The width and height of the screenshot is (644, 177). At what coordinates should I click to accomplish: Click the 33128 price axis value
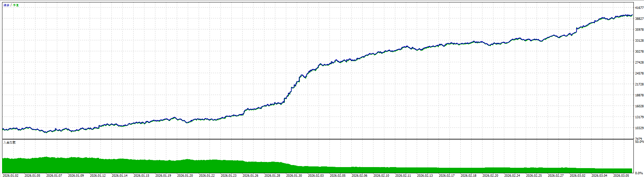639,40
